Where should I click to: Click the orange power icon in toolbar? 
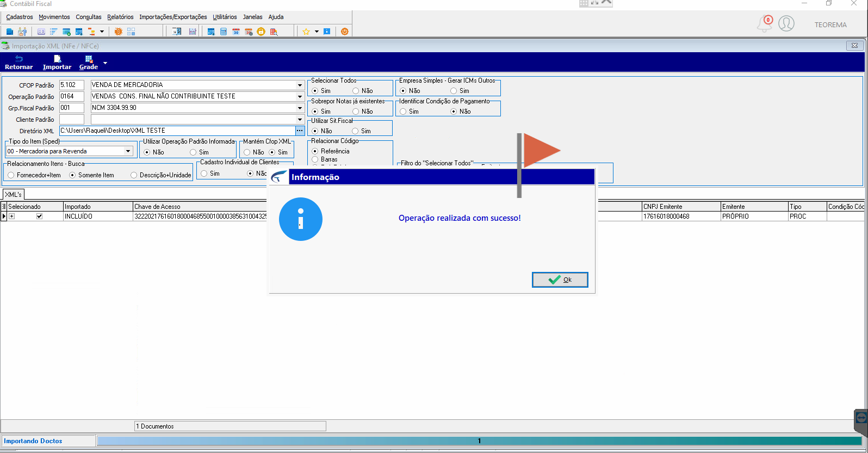(x=344, y=32)
